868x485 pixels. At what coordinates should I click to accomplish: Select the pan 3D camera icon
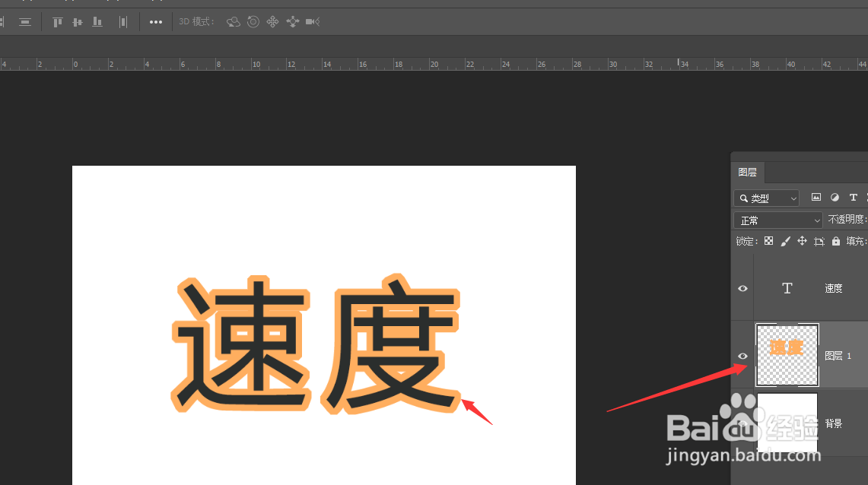(272, 21)
